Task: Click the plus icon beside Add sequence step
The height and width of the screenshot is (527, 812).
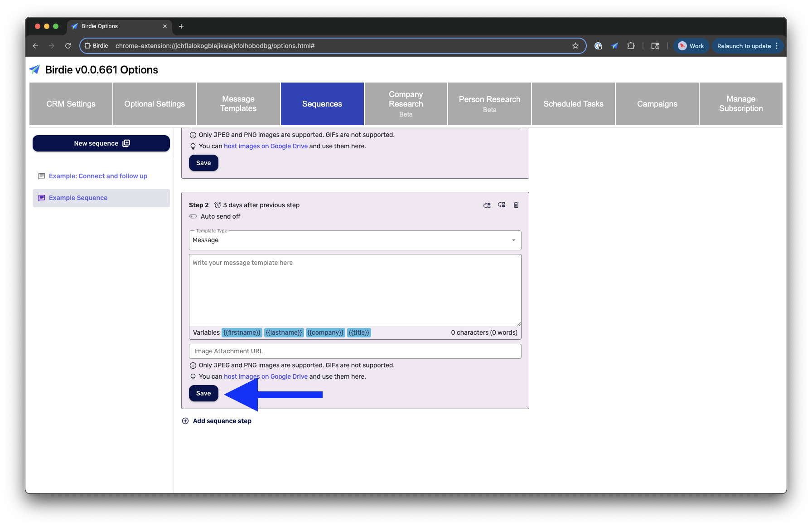Action: pyautogui.click(x=185, y=421)
